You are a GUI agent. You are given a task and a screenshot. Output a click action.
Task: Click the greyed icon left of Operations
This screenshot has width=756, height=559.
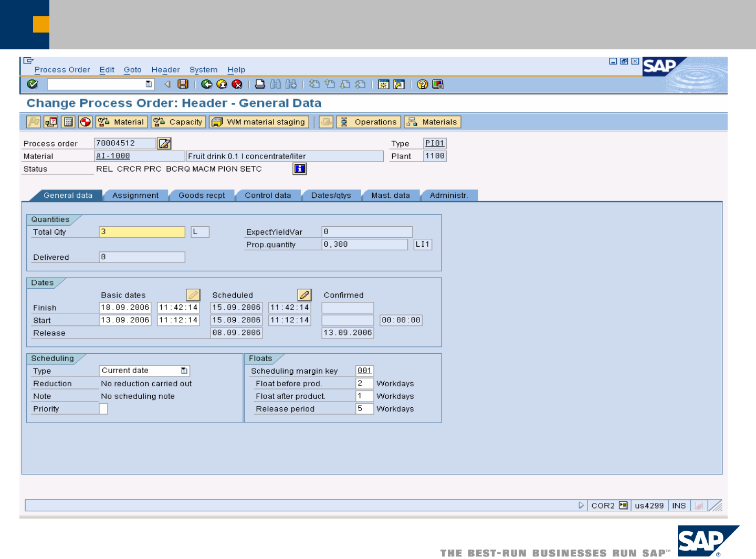point(326,122)
